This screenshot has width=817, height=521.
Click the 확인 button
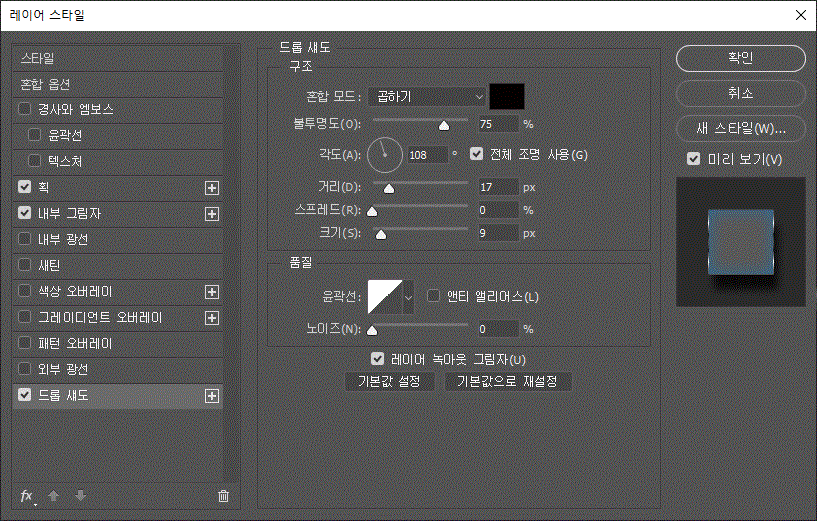[x=740, y=58]
